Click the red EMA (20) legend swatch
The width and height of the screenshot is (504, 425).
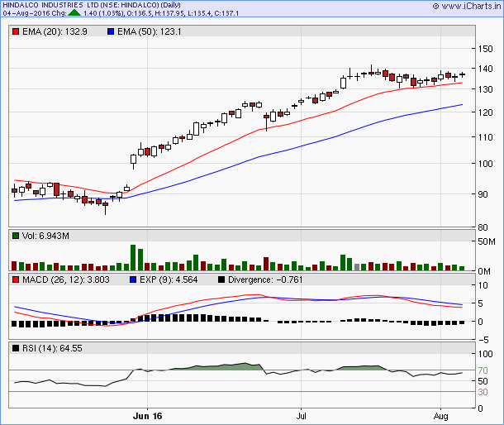(x=16, y=32)
